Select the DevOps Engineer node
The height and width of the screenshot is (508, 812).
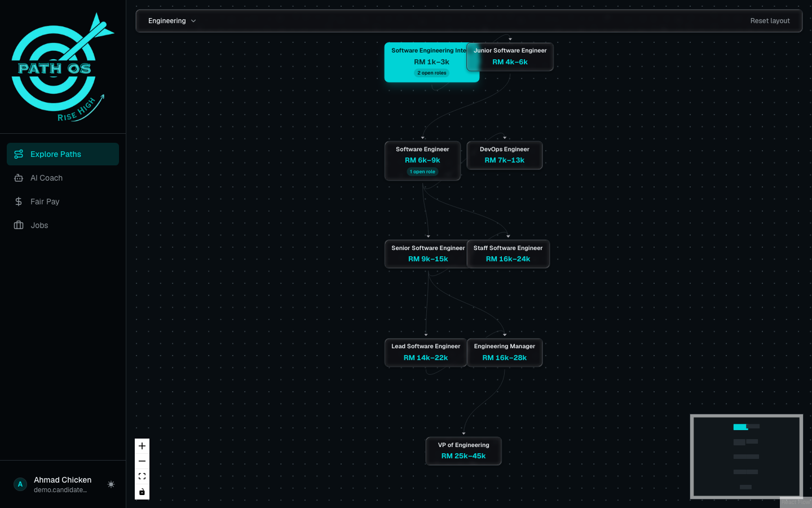pyautogui.click(x=505, y=155)
